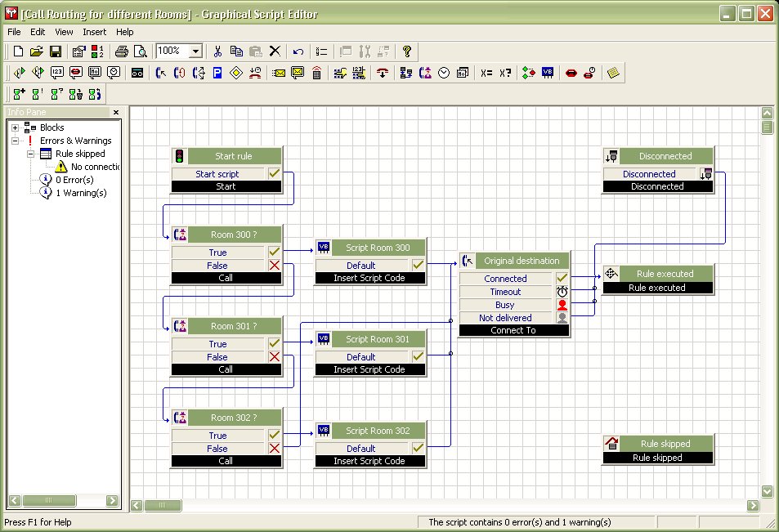Screen dimensions: 779x532
Task: Click the Save diskette icon in toolbar
Action: coord(56,51)
